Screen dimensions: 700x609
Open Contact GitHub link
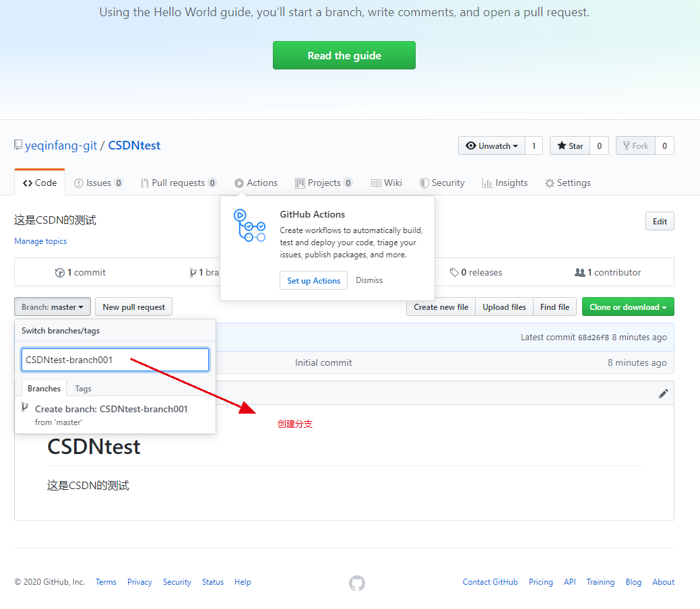[x=490, y=582]
